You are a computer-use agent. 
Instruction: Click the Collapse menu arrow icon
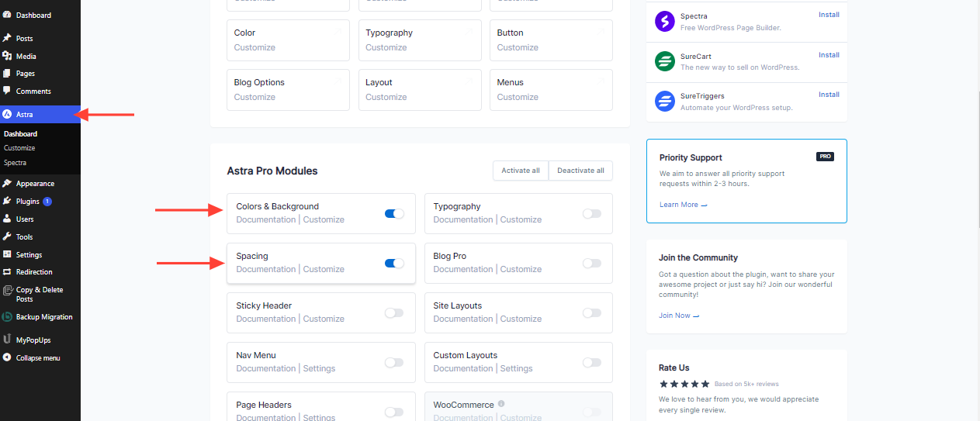point(7,358)
